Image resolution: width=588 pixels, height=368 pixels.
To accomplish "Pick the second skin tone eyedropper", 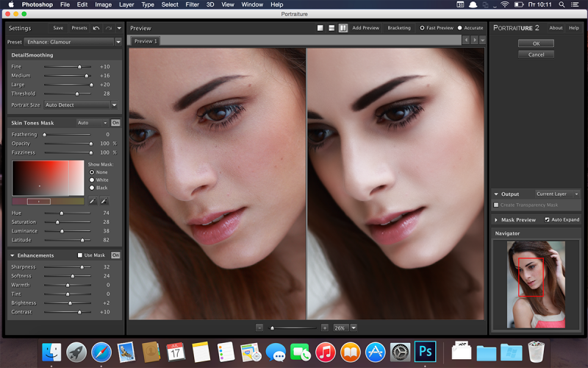I will click(x=104, y=201).
